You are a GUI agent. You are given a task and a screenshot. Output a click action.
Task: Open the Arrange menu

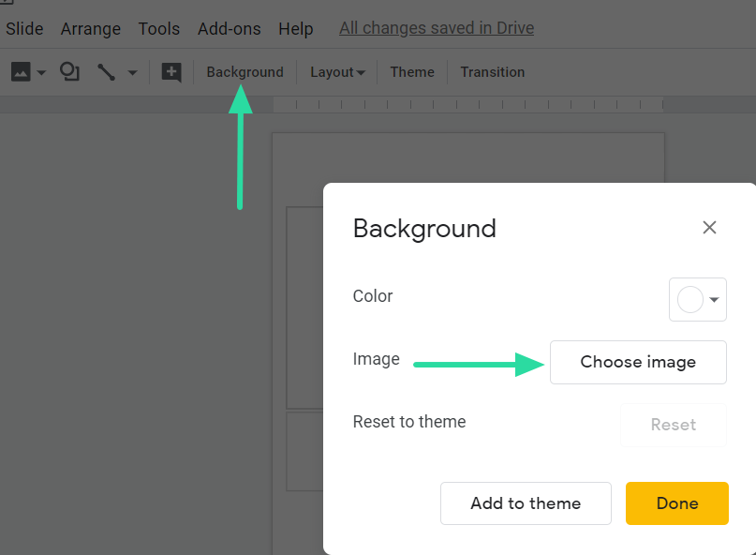click(x=91, y=29)
